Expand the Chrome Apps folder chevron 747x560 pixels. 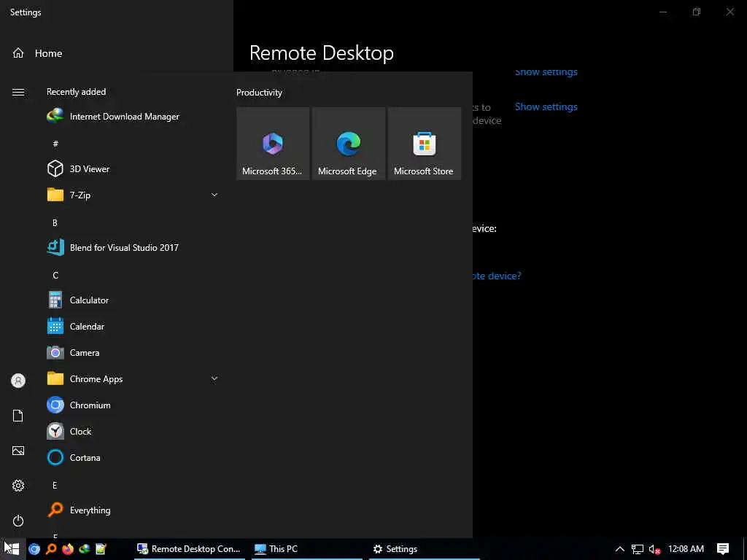pyautogui.click(x=214, y=378)
